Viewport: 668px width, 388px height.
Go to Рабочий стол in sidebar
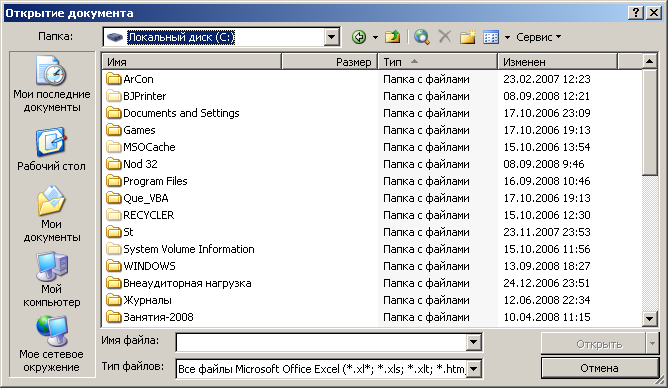(x=52, y=149)
